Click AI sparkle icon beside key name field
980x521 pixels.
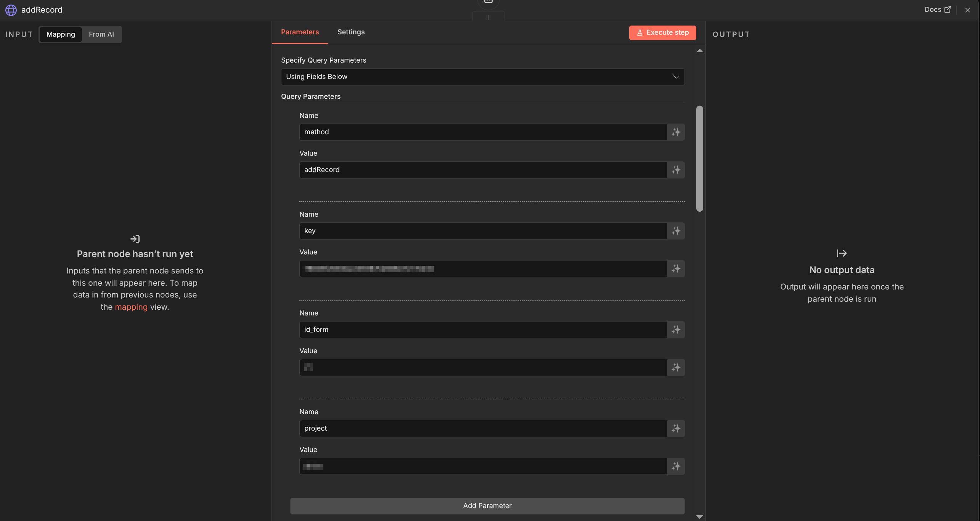pos(676,231)
